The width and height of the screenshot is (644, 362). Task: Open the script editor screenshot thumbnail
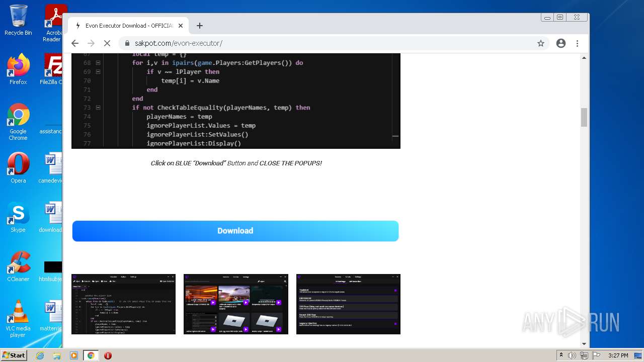click(123, 304)
